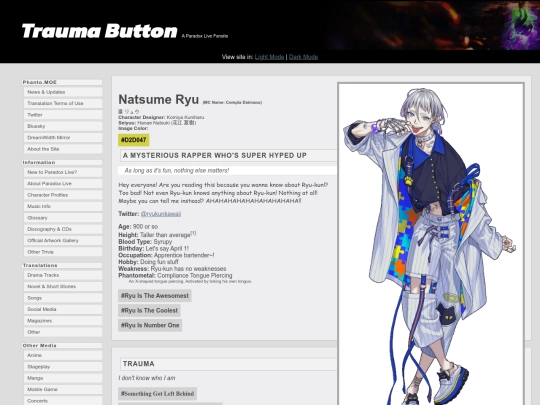Click the "Birthday: Let's say April 1!" line
The height and width of the screenshot is (405, 540).
[x=154, y=249]
